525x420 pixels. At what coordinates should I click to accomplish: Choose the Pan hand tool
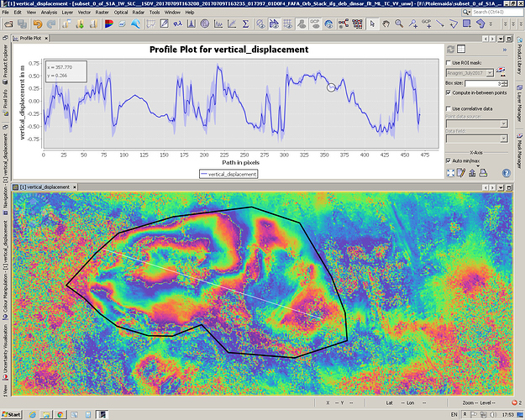386,24
